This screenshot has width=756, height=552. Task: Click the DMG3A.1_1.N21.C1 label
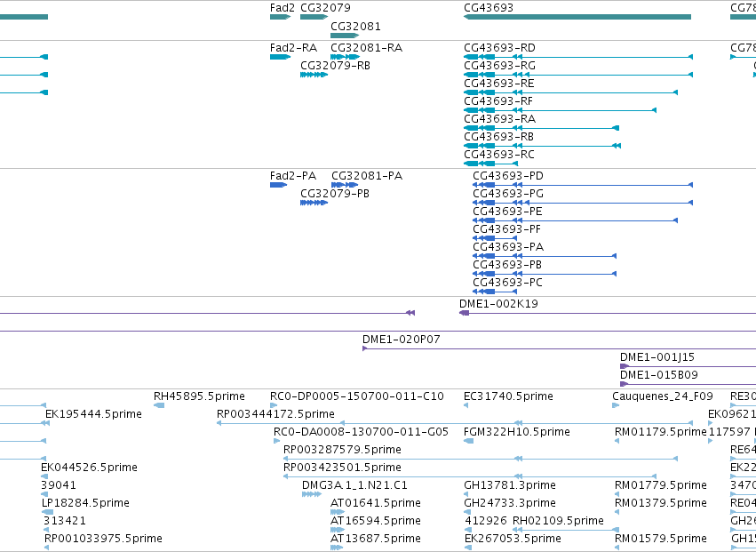point(354,486)
